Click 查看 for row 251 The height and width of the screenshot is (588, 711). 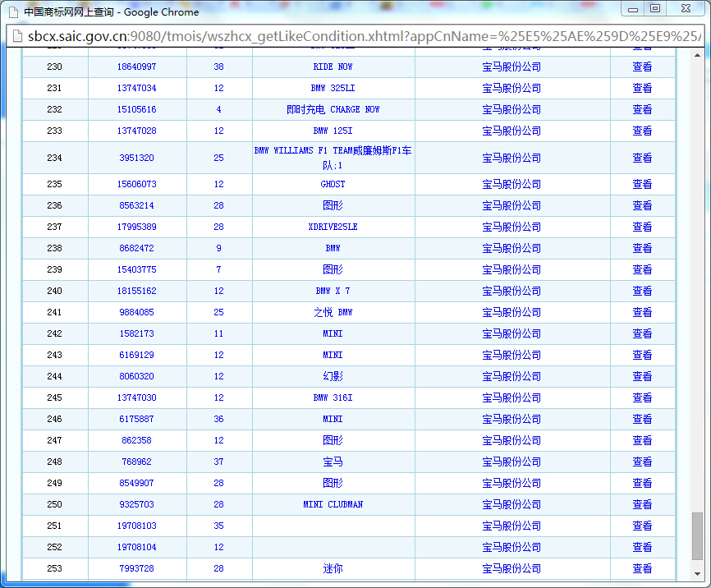(642, 526)
